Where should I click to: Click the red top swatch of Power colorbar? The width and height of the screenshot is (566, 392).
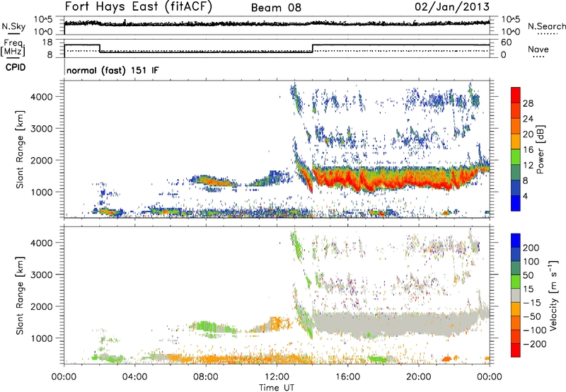click(516, 95)
